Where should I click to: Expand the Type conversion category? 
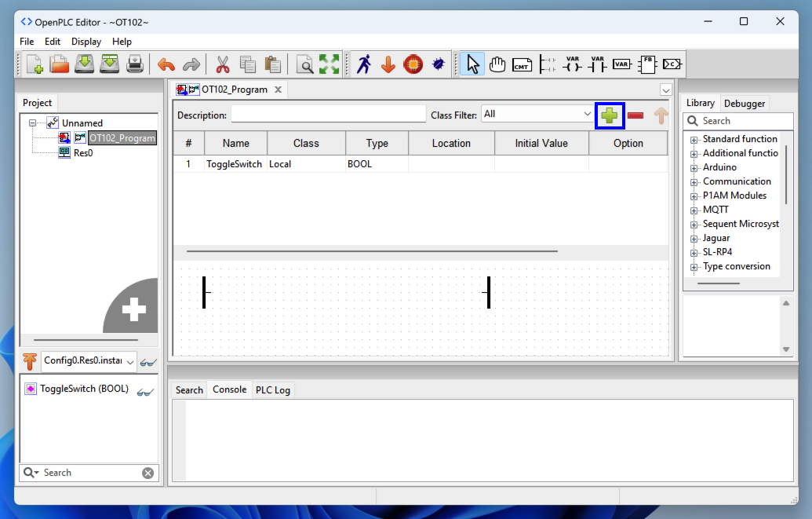click(694, 267)
